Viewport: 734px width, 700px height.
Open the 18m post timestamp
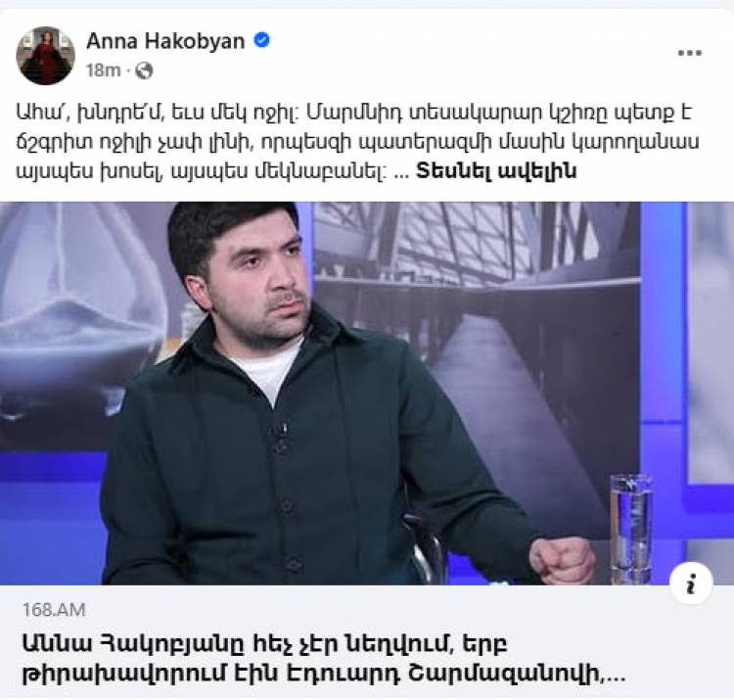point(103,70)
